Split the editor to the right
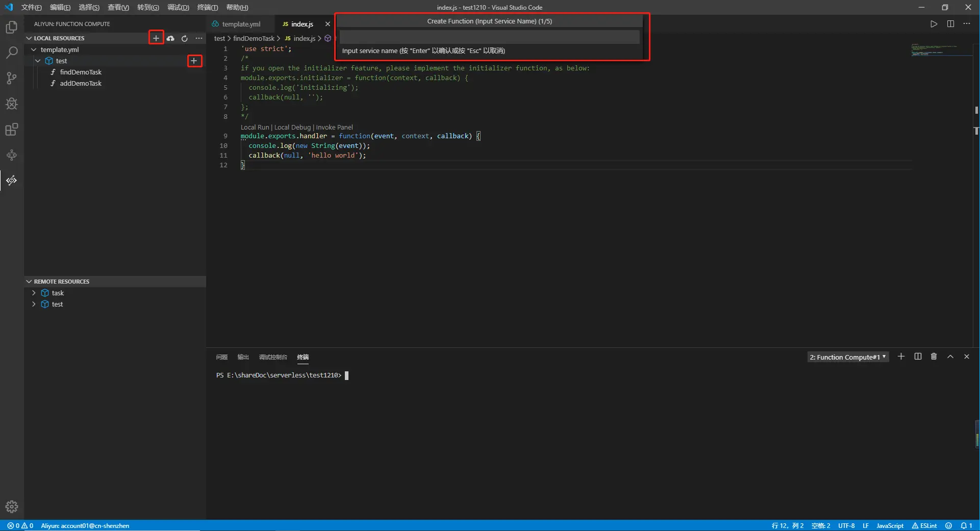980x531 pixels. click(950, 24)
